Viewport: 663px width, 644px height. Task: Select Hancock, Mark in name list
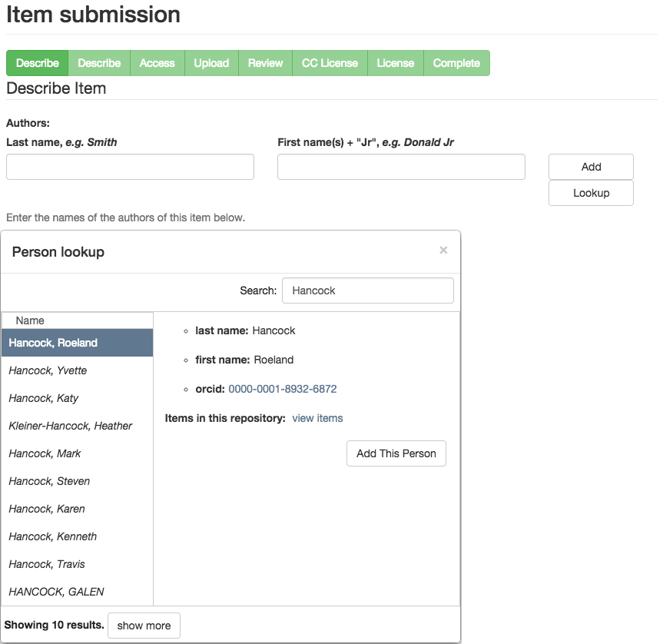point(45,453)
